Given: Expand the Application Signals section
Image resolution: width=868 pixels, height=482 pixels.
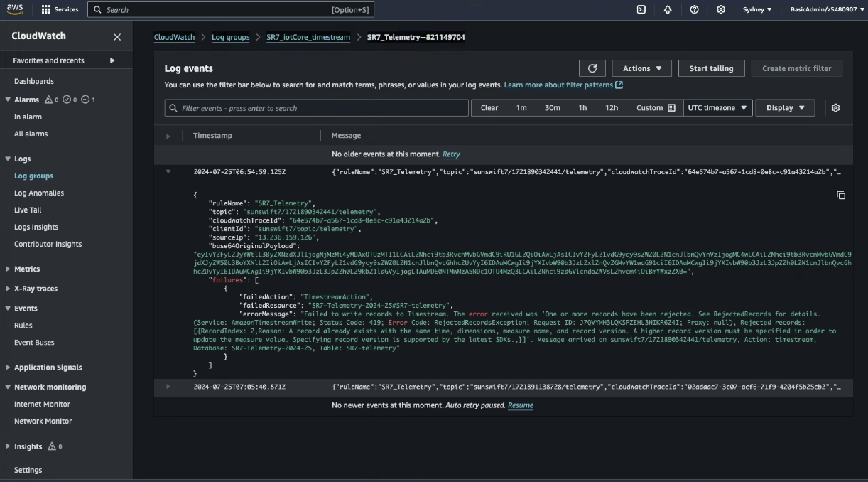Looking at the screenshot, I should pos(8,367).
